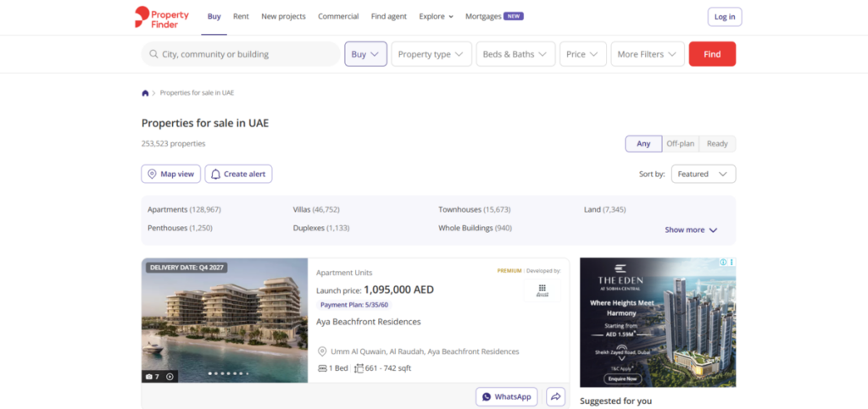
Task: Click Enquire Now in the ad
Action: coord(623,379)
